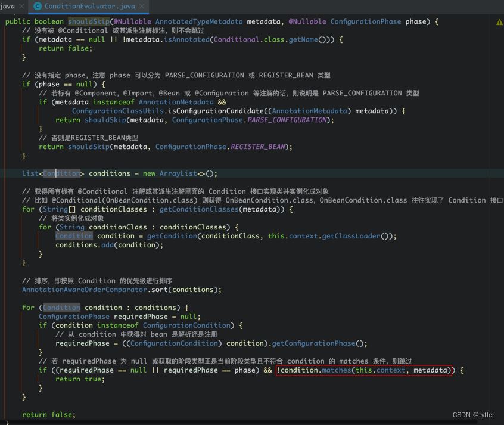Click ArrayList in the conditions initialization
Image resolution: width=504 pixels, height=425 pixels.
point(178,173)
